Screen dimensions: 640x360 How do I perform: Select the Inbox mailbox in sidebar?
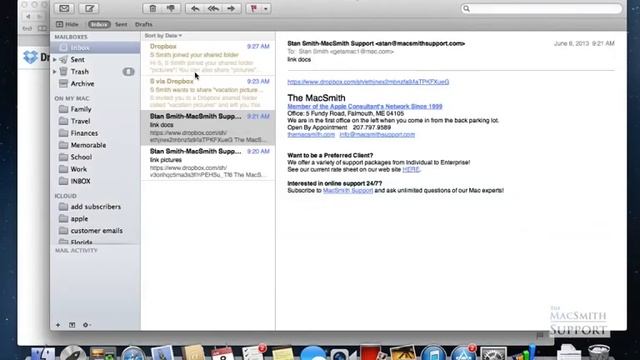click(x=95, y=48)
